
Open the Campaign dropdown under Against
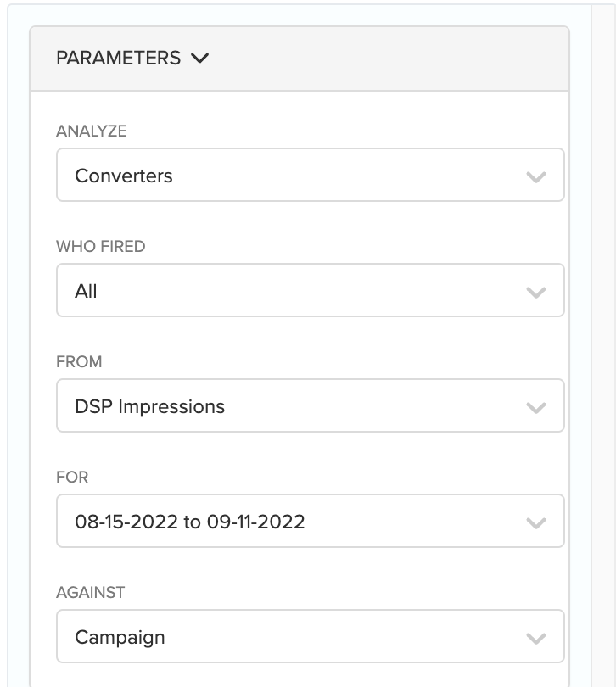(310, 637)
